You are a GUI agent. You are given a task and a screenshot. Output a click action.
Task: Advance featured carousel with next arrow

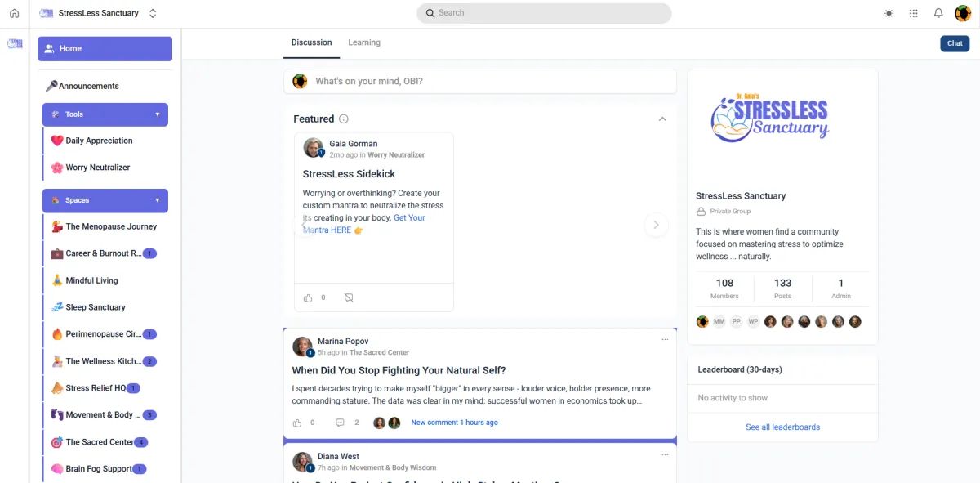click(x=656, y=226)
